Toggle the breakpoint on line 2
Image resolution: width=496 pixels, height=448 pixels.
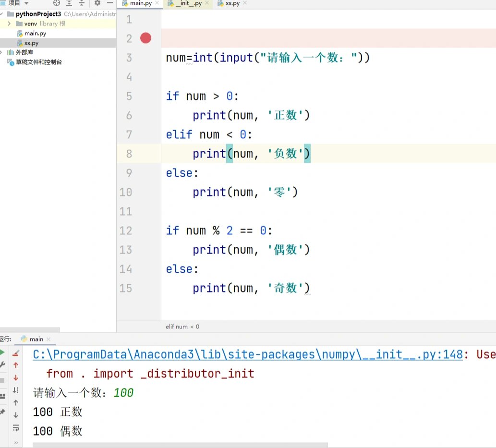pos(146,38)
